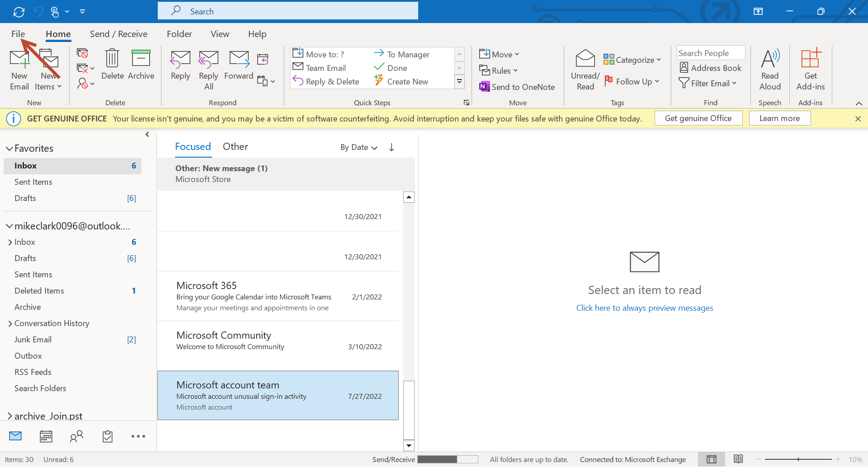Click message list scroll down arrow
The image size is (868, 467).
pyautogui.click(x=409, y=445)
